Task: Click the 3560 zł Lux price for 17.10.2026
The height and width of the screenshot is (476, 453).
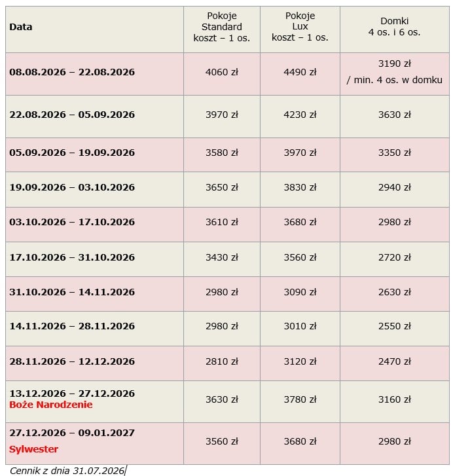Action: 300,257
